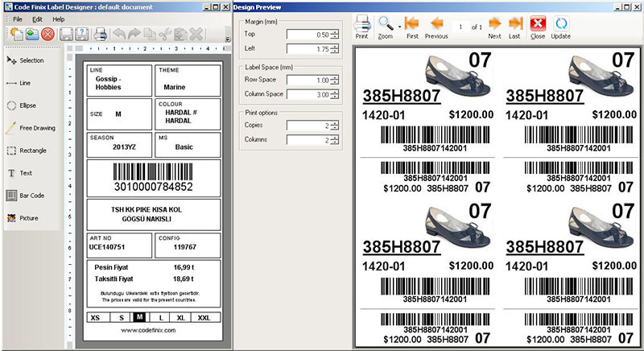Image resolution: width=644 pixels, height=351 pixels.
Task: Click the Top margin value field
Action: point(308,35)
